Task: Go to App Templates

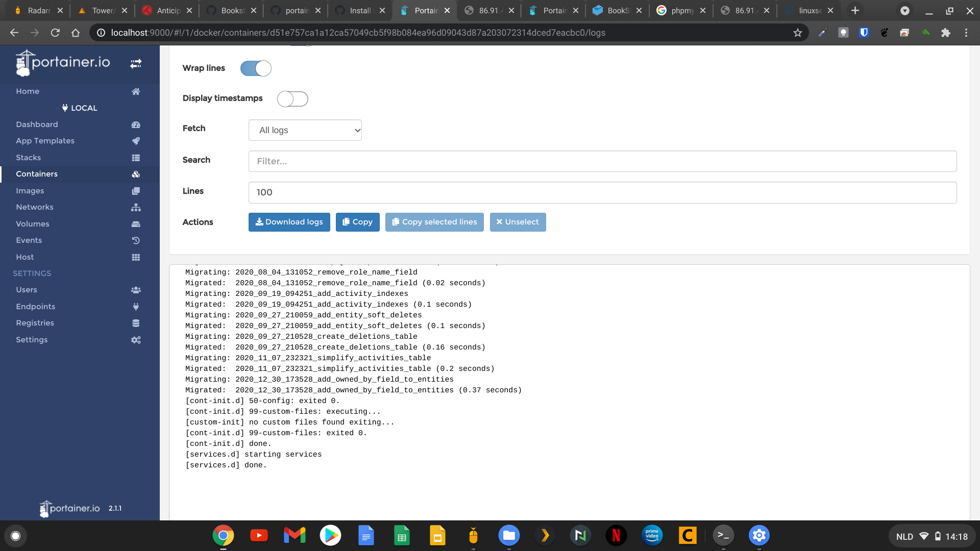Action: click(45, 141)
